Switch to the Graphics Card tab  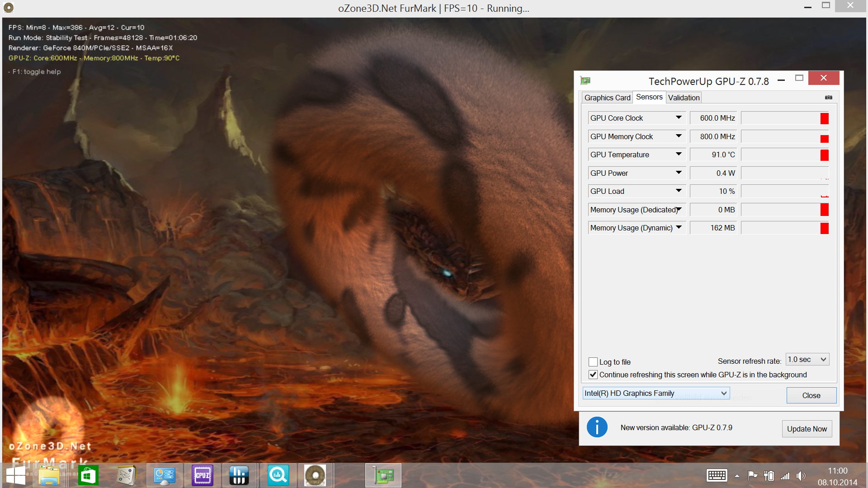(x=607, y=98)
